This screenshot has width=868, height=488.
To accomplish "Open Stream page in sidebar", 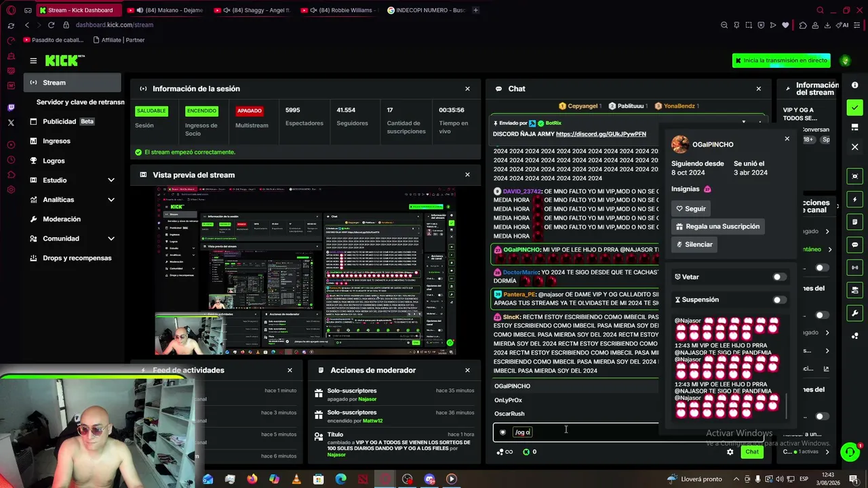I will pos(73,83).
